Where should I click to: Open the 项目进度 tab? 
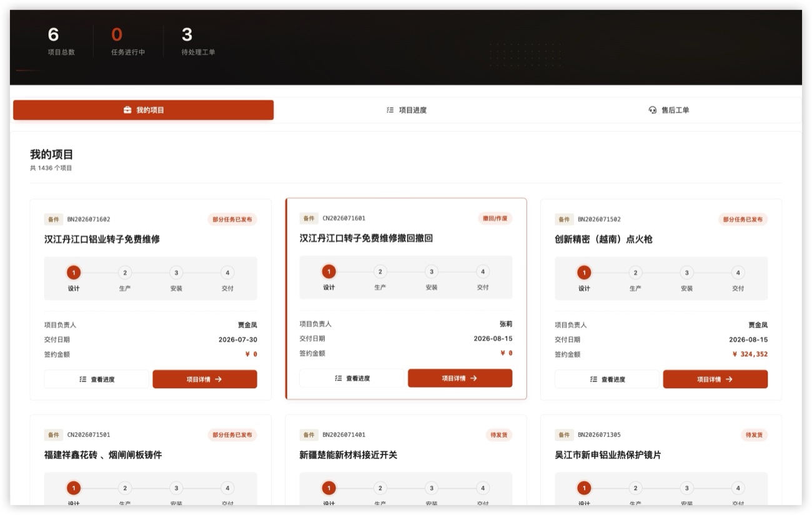click(406, 110)
